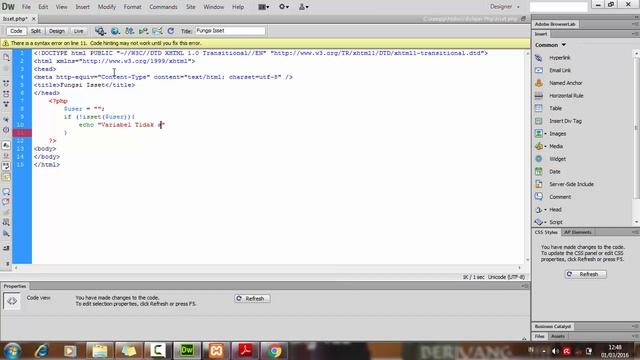Select the Assets tab
The image size is (640, 360).
558,336
